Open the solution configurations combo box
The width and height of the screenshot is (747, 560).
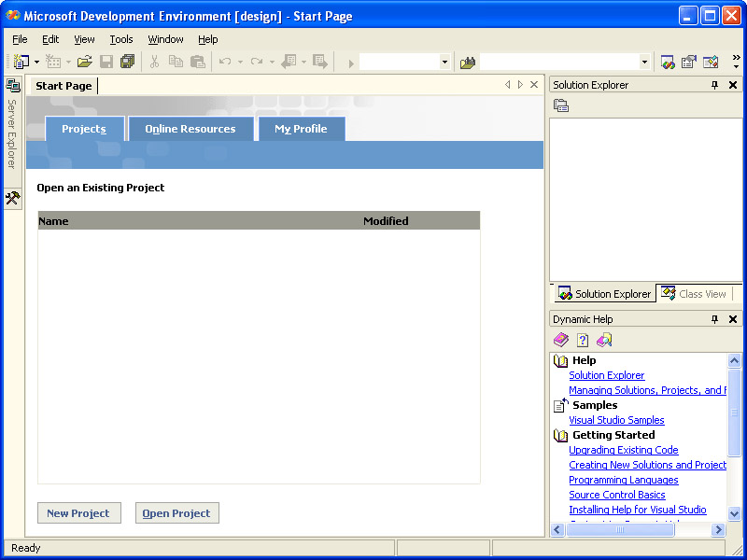(x=444, y=62)
